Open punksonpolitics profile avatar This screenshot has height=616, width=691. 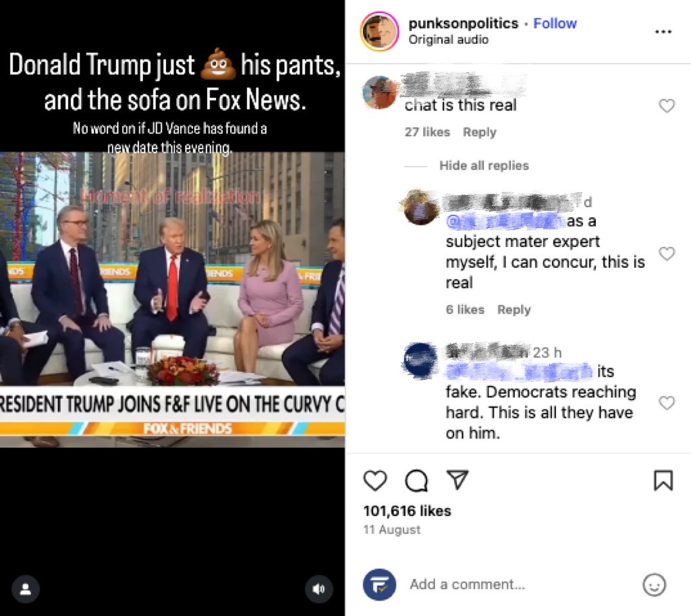coord(379,31)
